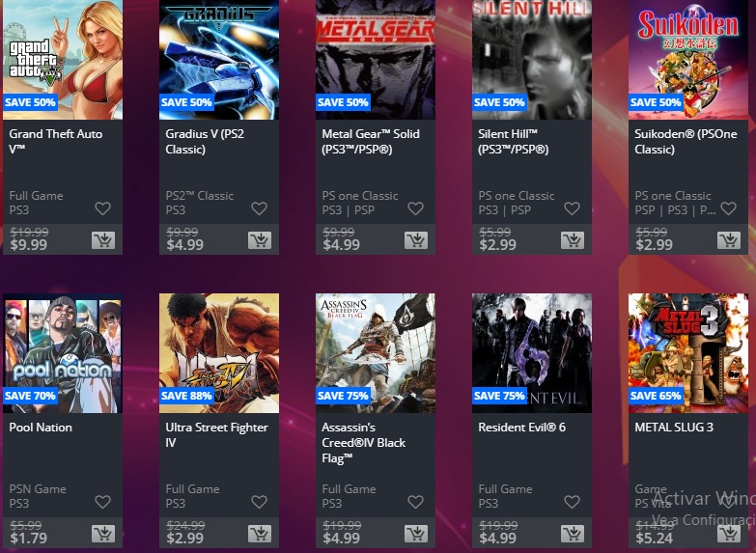The image size is (756, 553).
Task: Toggle wishlist heart for Resident Evil 6
Action: click(x=572, y=502)
